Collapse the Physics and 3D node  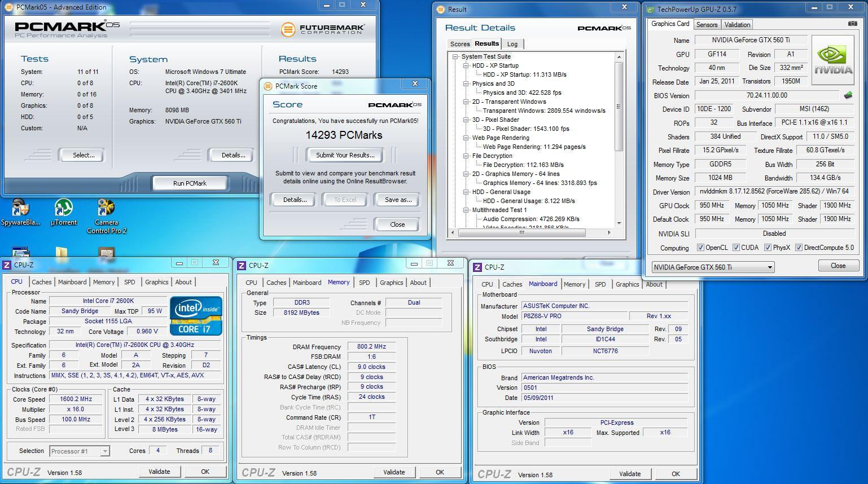tap(466, 83)
